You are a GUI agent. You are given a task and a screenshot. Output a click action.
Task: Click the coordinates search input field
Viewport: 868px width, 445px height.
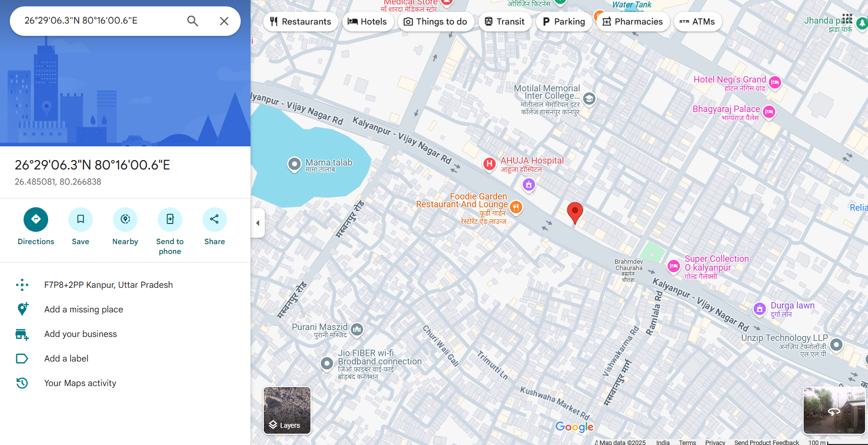click(x=101, y=21)
